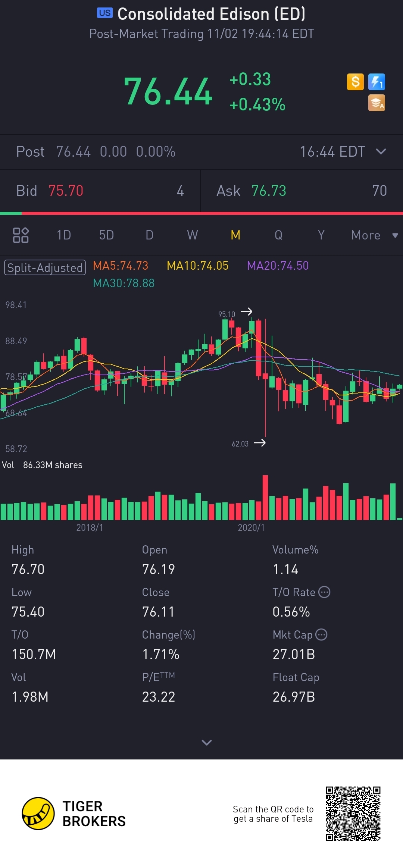Tap the Volume% value 1.14
Viewport: 403px width, 868px height.
285,569
